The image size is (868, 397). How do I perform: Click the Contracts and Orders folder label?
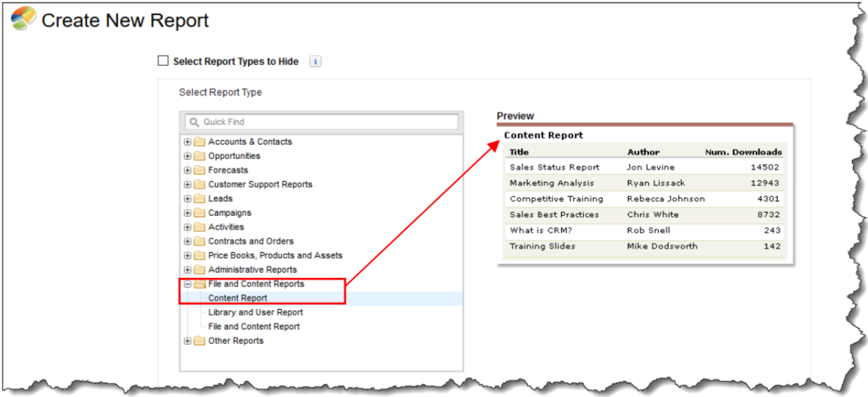click(251, 241)
